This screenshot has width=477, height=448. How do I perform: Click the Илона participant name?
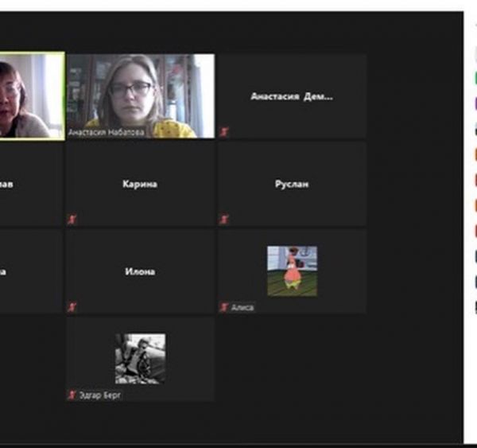[140, 271]
